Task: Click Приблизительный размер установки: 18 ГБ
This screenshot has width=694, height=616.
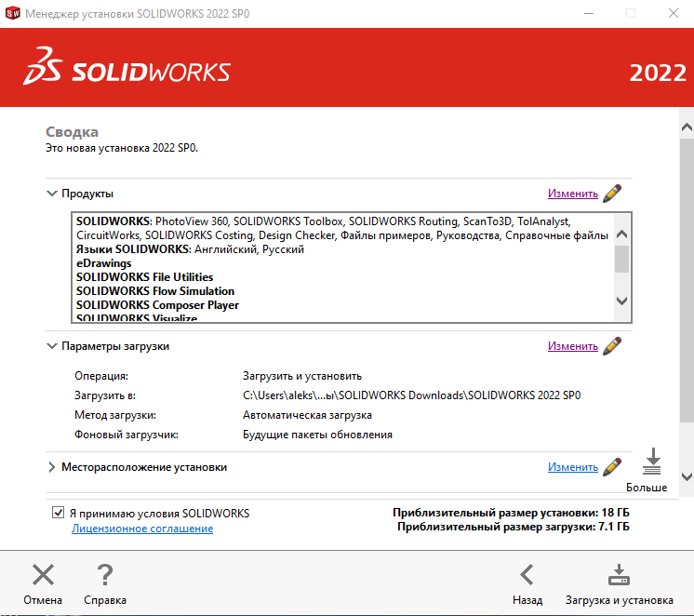Action: tap(512, 513)
